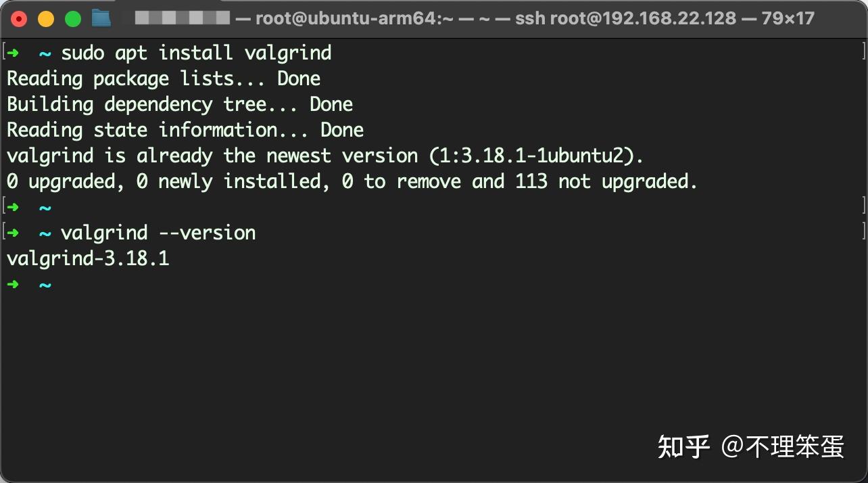The image size is (868, 483).
Task: Click the 'sudo apt install valgrind' command text
Action: (x=196, y=53)
